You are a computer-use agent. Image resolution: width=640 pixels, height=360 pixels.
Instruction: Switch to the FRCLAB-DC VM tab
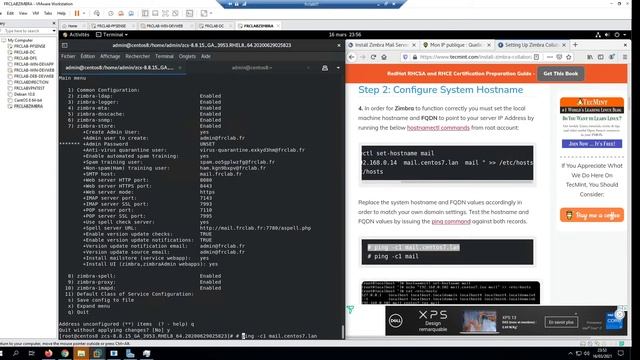[215, 26]
